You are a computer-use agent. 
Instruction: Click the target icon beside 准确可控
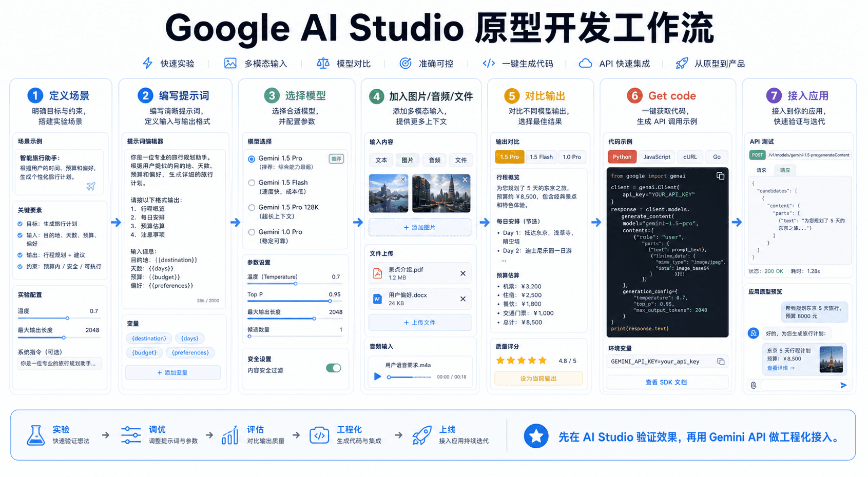406,63
